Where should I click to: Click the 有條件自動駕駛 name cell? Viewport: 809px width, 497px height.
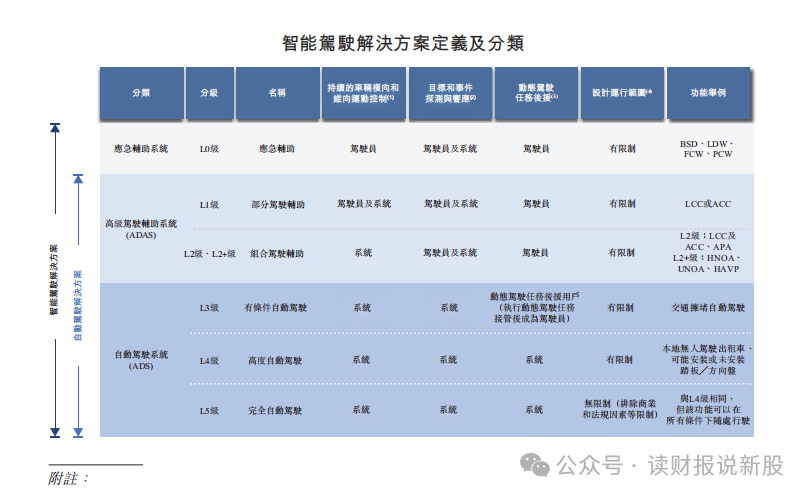pyautogui.click(x=276, y=308)
